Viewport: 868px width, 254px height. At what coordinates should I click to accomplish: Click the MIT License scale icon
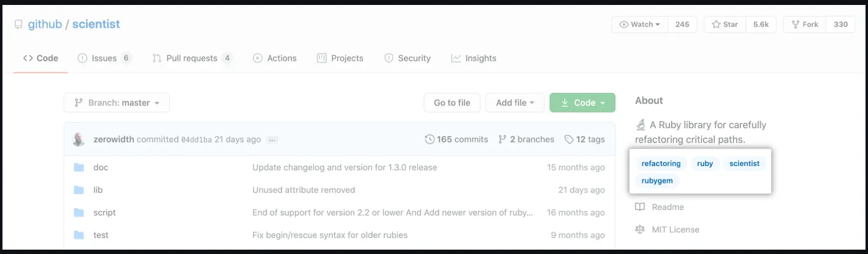(x=640, y=229)
